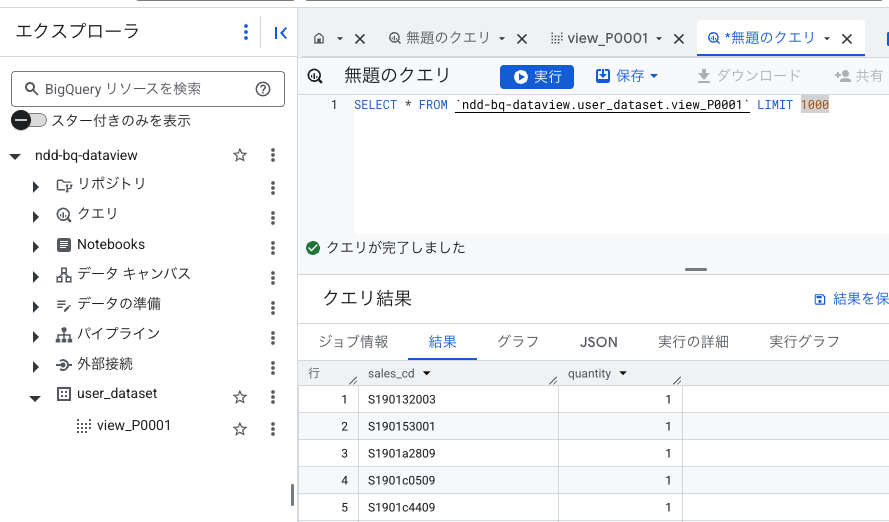Collapse the user_dataset node
This screenshot has height=522, width=889.
coord(35,398)
